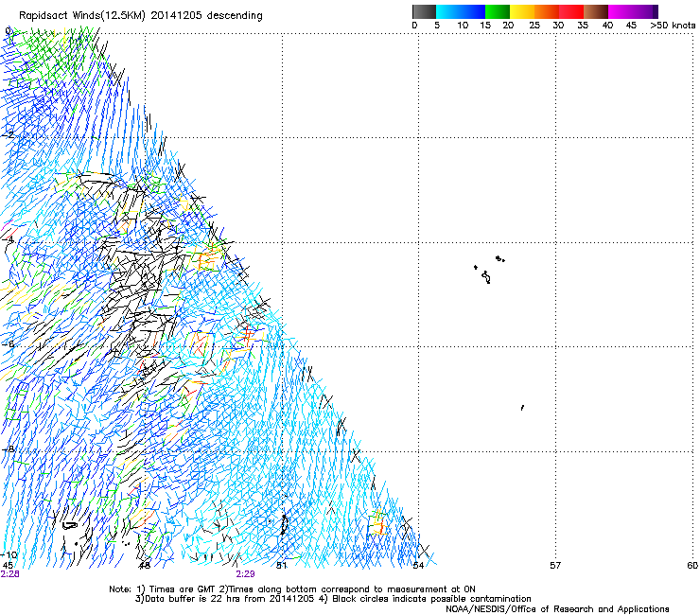Click the '>50 knots' legend label

(x=673, y=25)
